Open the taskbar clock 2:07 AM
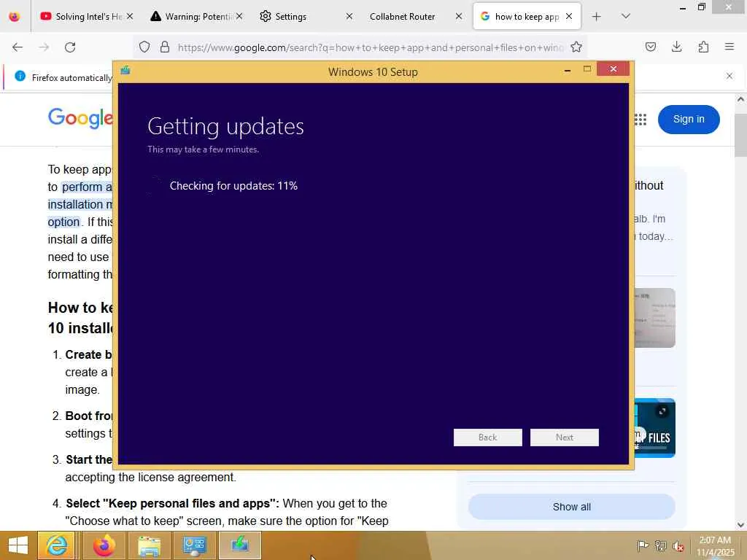Screen dimensions: 747x560 [715, 545]
